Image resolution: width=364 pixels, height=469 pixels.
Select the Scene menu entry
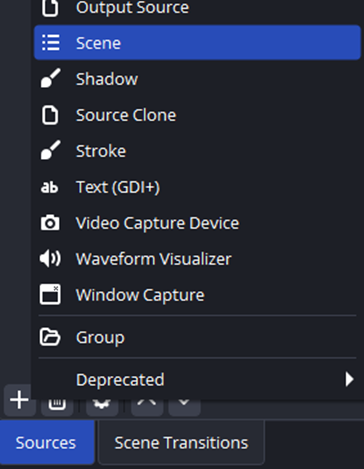[x=197, y=43]
